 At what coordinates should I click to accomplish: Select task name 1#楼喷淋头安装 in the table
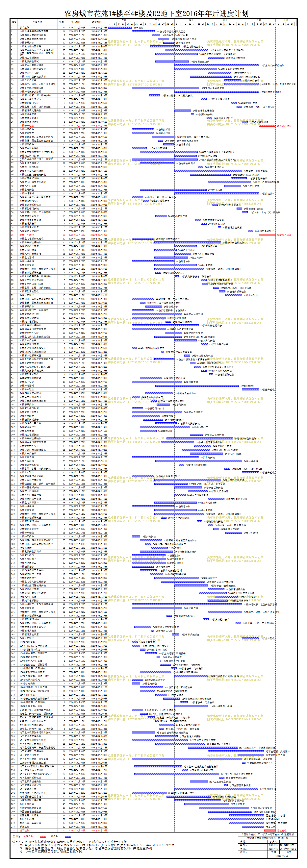28,114
